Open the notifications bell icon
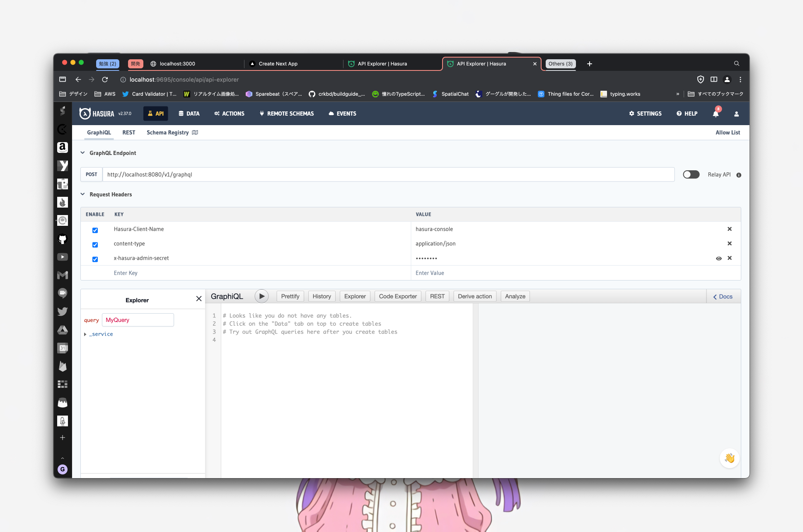Image resolution: width=803 pixels, height=532 pixels. coord(716,114)
